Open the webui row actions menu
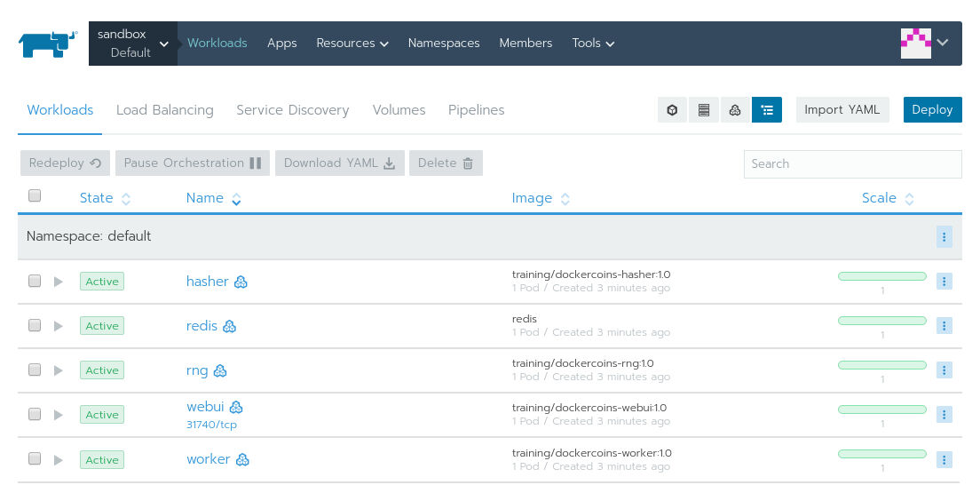Viewport: 980px width, 493px height. tap(944, 415)
